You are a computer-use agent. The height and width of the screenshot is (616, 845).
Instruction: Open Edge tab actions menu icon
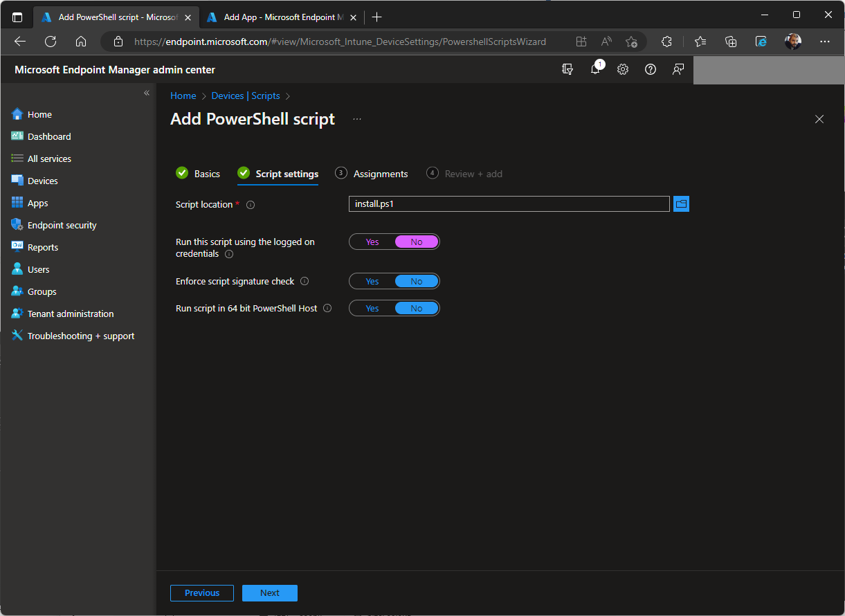click(17, 17)
